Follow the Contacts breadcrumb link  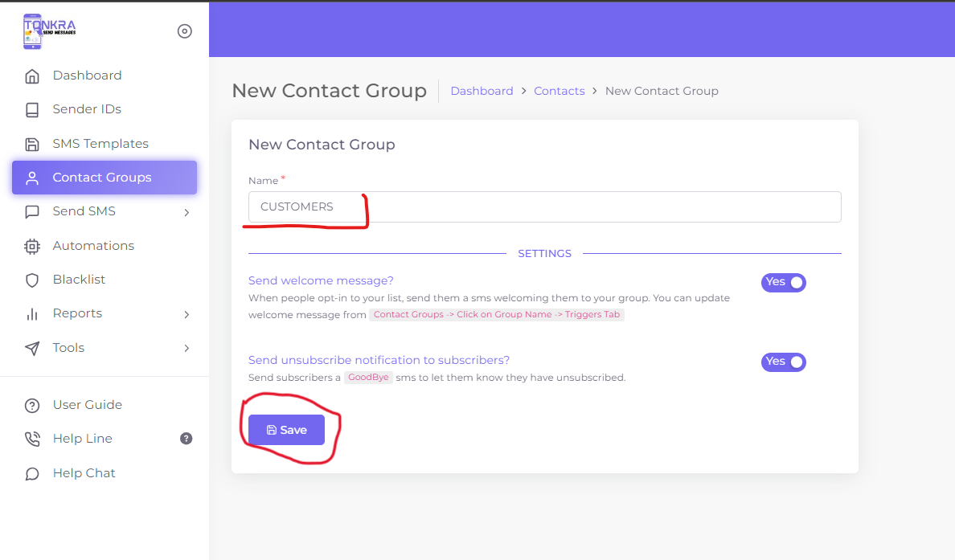click(559, 91)
